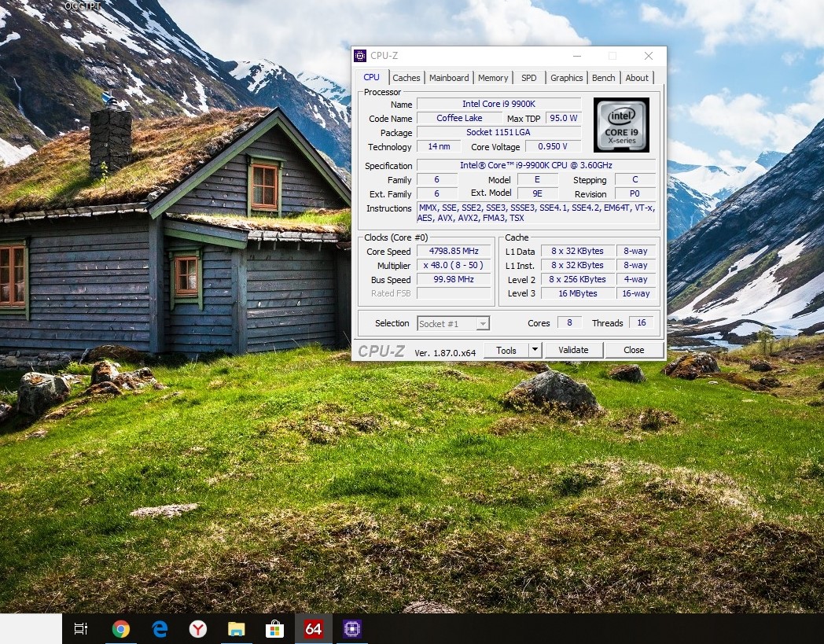Click the Package value 'Socket 1151 LGA'
Image resolution: width=824 pixels, height=644 pixels.
tap(498, 132)
